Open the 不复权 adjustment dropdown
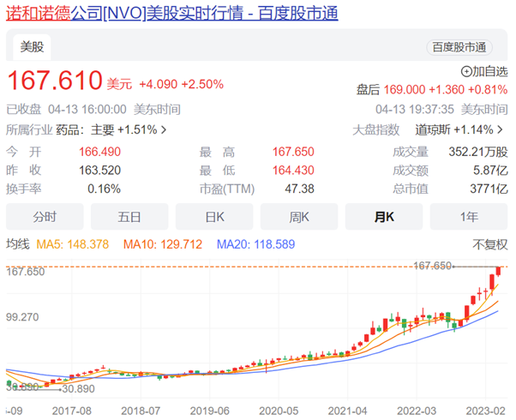The height and width of the screenshot is (420, 516). 490,244
